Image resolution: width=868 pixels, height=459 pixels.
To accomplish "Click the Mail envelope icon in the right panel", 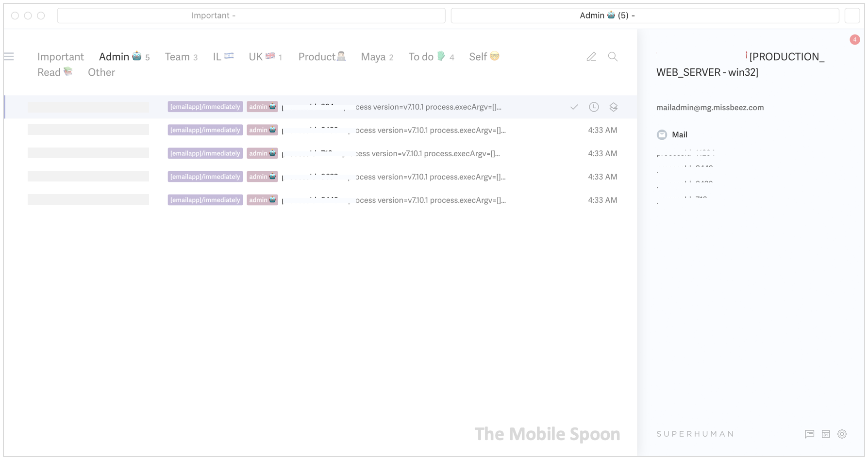I will coord(662,135).
